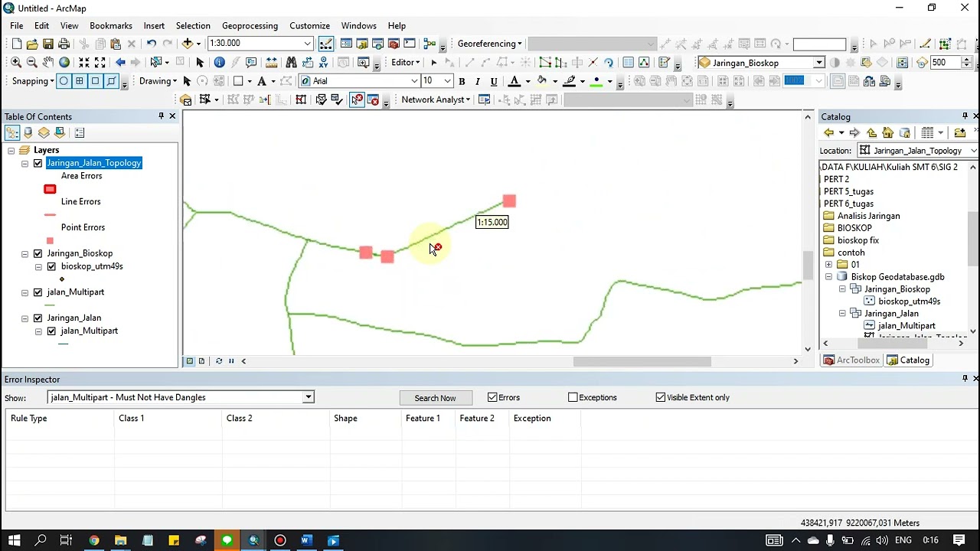Open the Editor dropdown menu
This screenshot has width=980, height=551.
coord(405,62)
